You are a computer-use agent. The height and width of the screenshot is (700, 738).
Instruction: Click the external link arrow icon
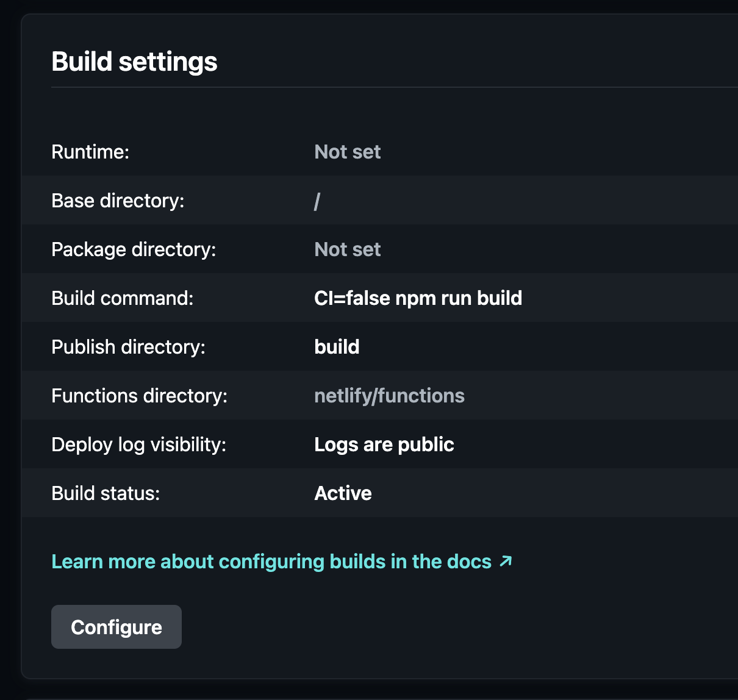[x=506, y=561]
